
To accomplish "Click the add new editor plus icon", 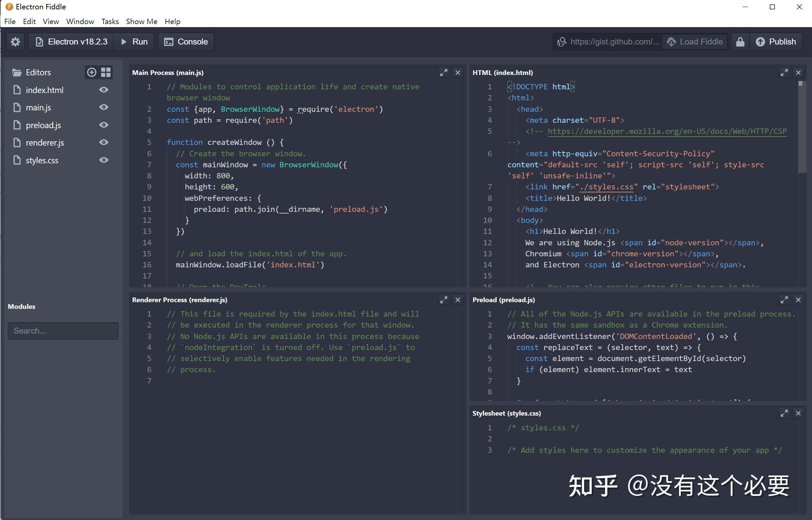I will coord(91,72).
